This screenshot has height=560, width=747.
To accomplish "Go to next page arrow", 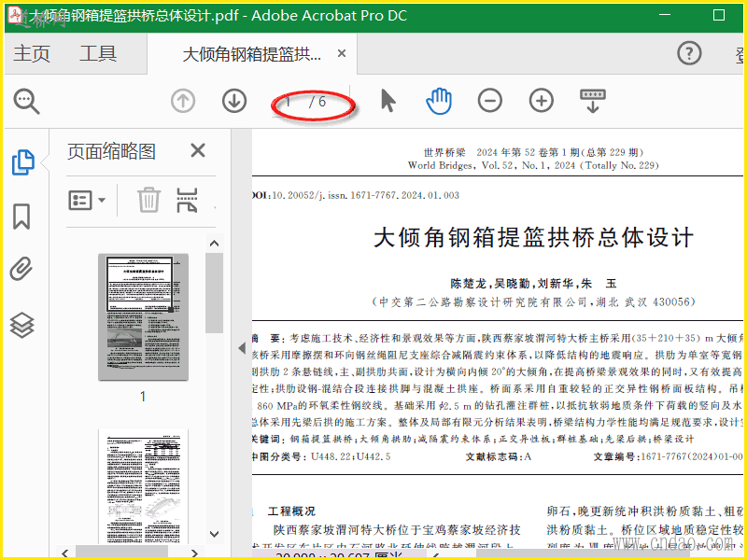I will [x=234, y=101].
